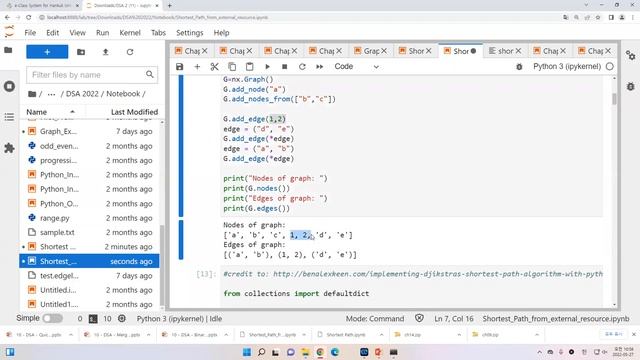640x360 pixels.
Task: Open the right sidebar debugger panel
Action: [631, 87]
